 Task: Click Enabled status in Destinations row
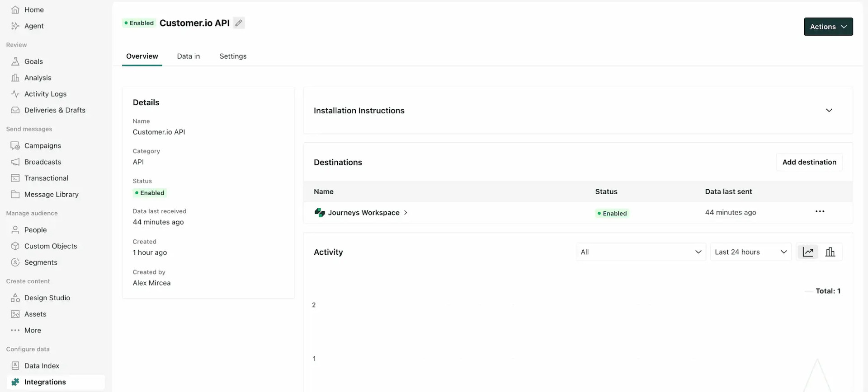[612, 213]
